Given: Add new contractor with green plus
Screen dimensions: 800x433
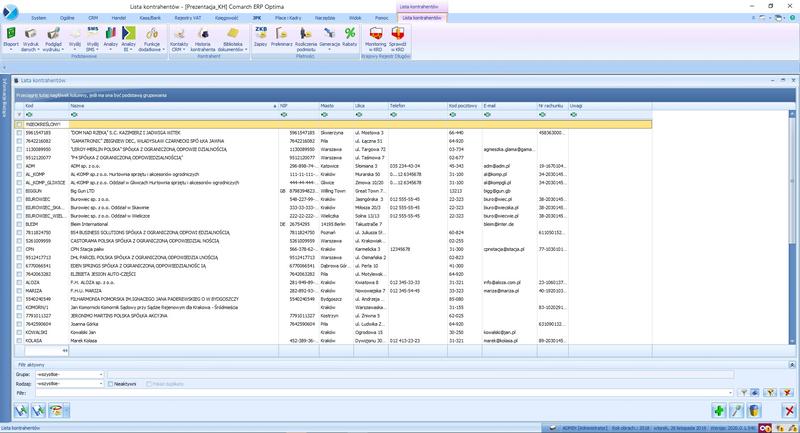Looking at the screenshot, I should (x=719, y=410).
